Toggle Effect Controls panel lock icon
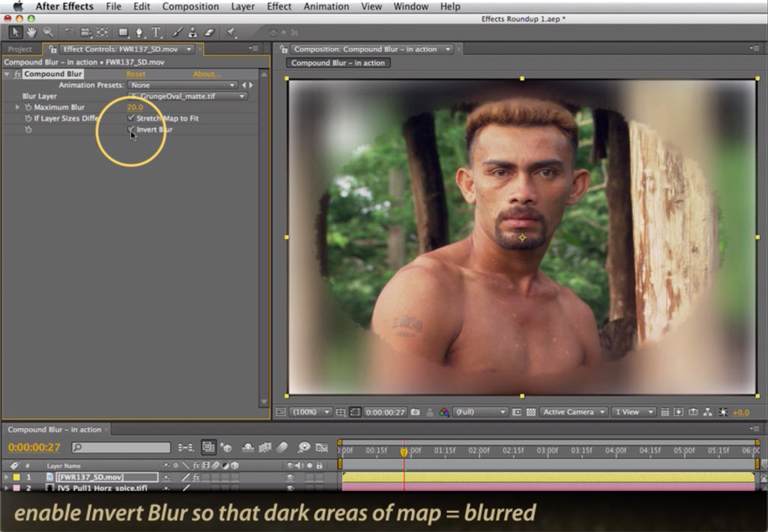Viewport: 768px width, 532px height. point(52,49)
